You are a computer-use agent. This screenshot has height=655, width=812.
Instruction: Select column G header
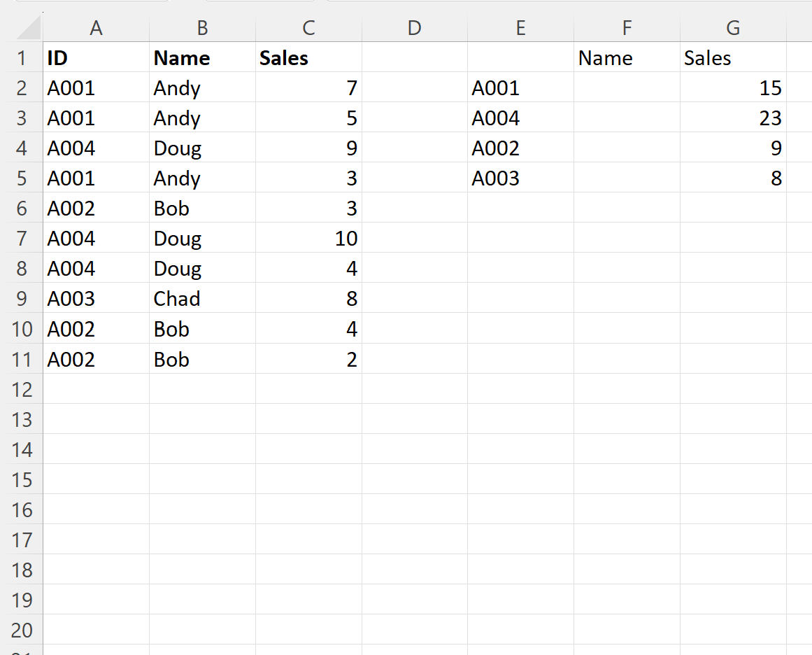pos(732,27)
